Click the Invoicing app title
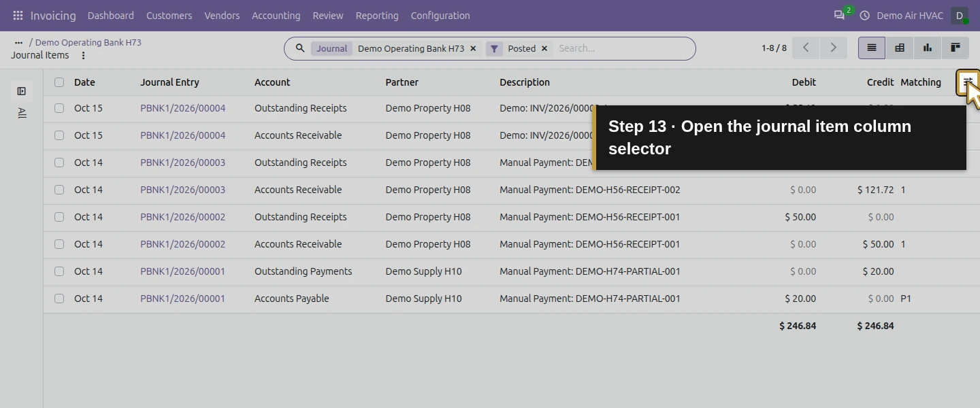 point(53,15)
